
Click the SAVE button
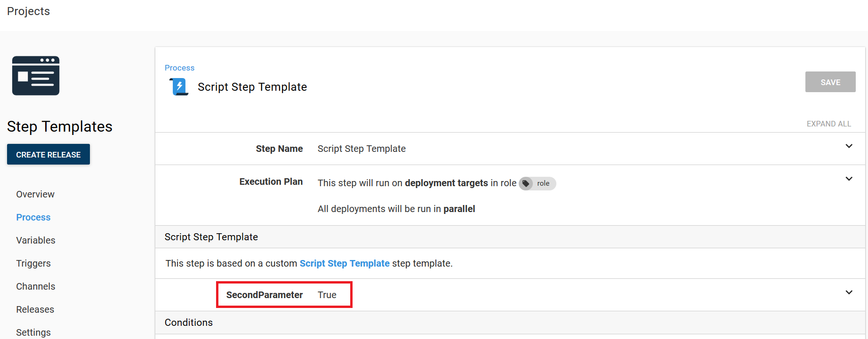830,82
